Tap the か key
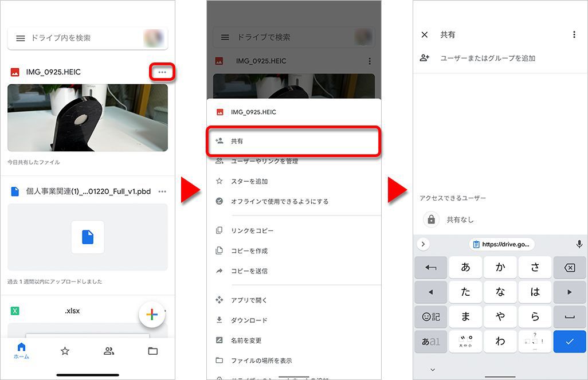Viewport: 588px width, 380px height. pos(500,268)
